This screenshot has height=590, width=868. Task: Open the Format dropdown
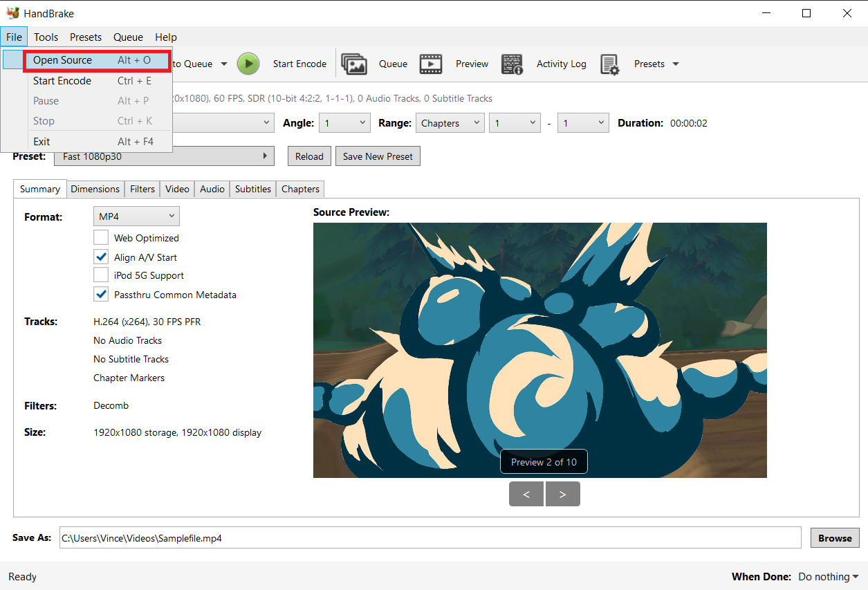(136, 216)
